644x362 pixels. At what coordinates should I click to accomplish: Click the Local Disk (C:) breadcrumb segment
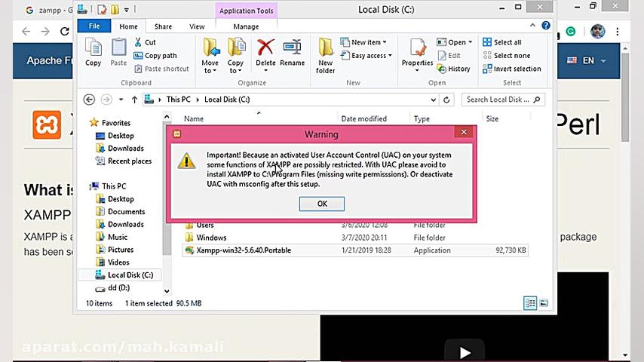[227, 100]
